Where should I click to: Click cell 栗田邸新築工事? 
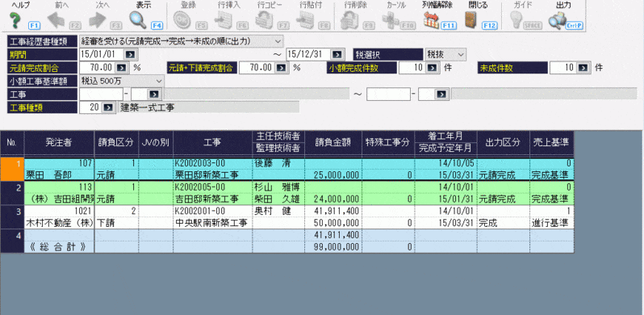212,175
